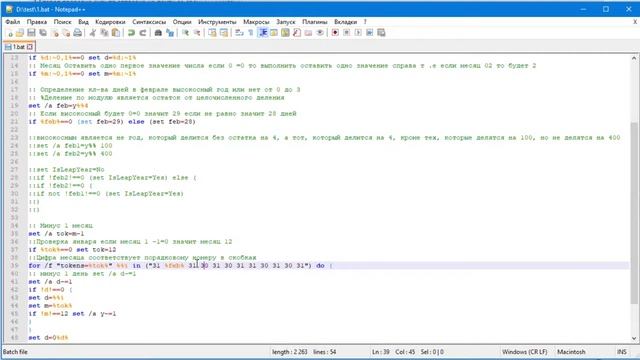Open Синтаксисы menu
Screen dimensions: 640x360
149,22
